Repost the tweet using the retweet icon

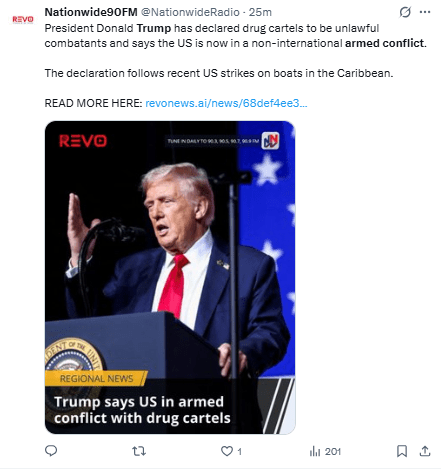[139, 451]
